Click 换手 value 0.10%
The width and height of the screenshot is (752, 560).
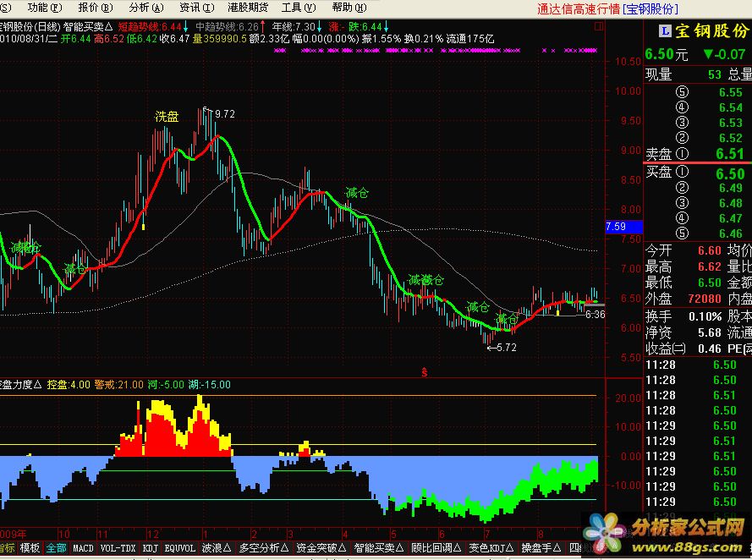coord(705,316)
